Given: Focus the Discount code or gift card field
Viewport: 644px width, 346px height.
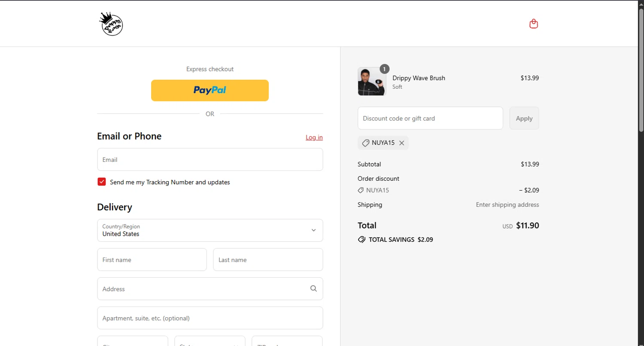Looking at the screenshot, I should pyautogui.click(x=430, y=118).
